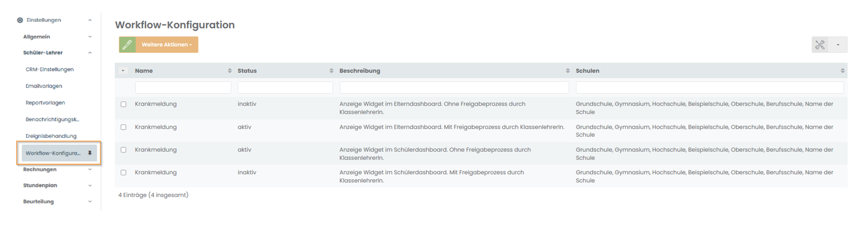
Task: Click the Schulen column header
Action: 587,71
